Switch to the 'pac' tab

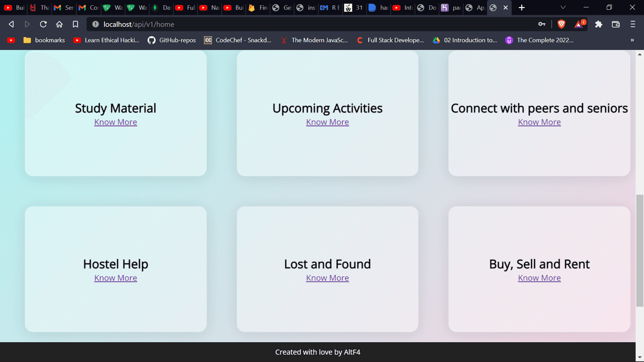[451, 8]
